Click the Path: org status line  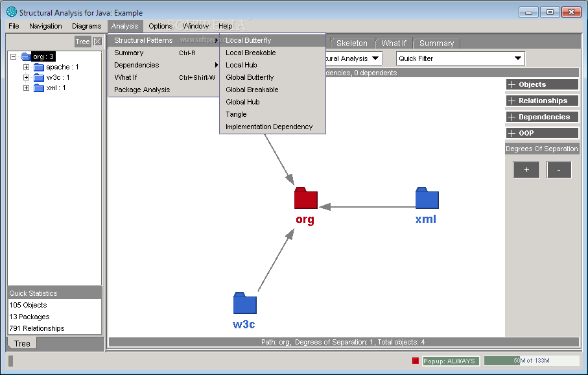tap(344, 342)
